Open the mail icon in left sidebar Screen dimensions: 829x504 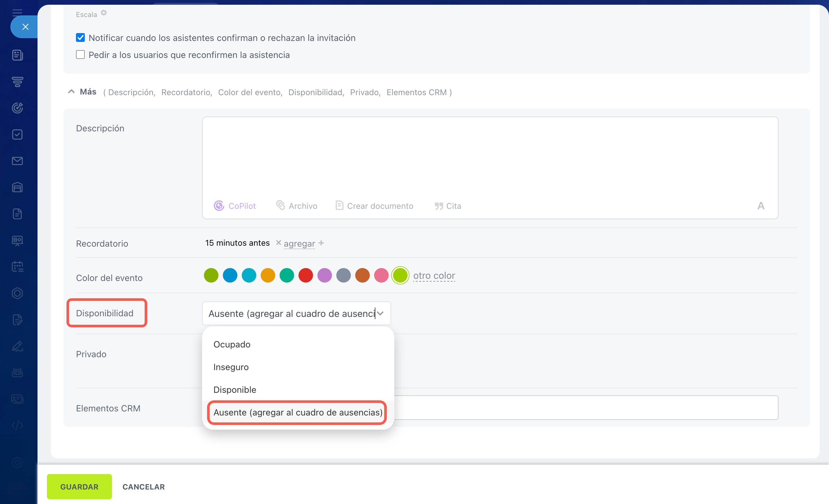point(17,161)
